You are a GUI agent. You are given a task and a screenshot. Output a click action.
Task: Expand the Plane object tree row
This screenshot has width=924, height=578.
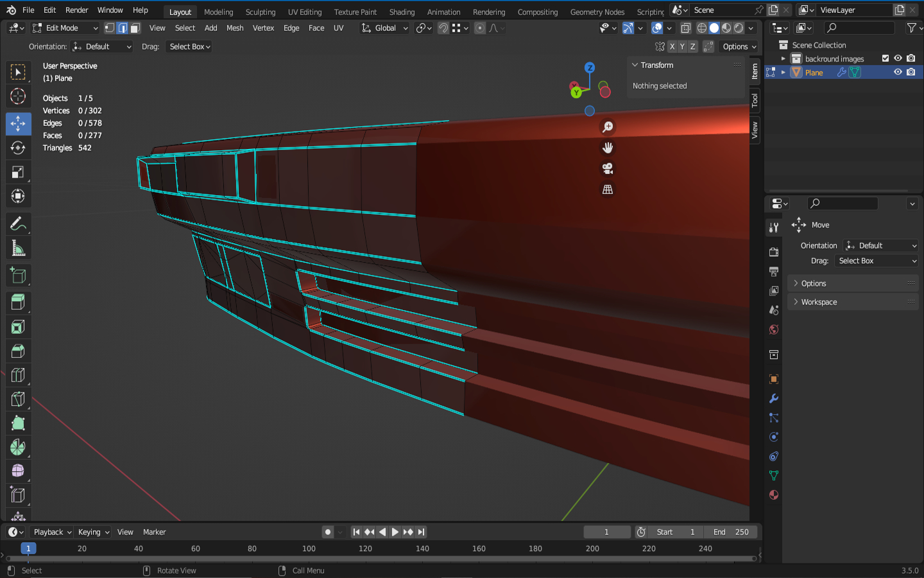click(783, 73)
